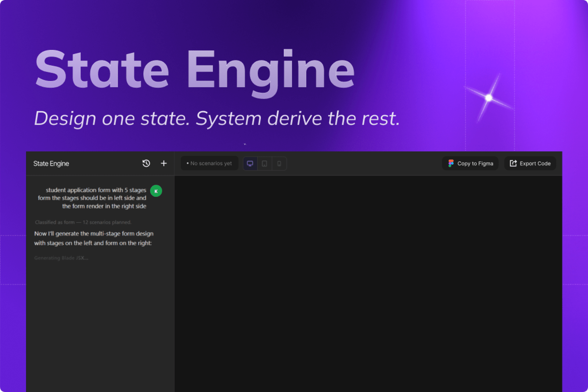
Task: Select the student application form prompt message
Action: click(92, 198)
